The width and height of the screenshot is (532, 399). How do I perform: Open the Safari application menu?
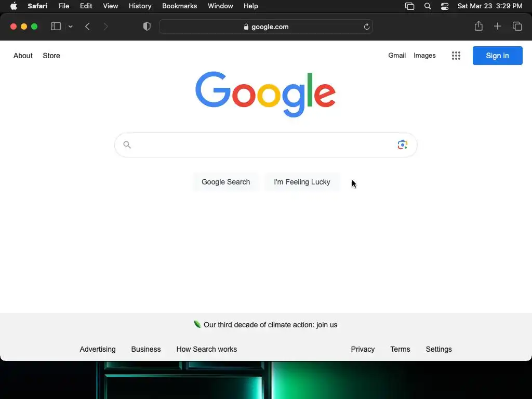37,6
